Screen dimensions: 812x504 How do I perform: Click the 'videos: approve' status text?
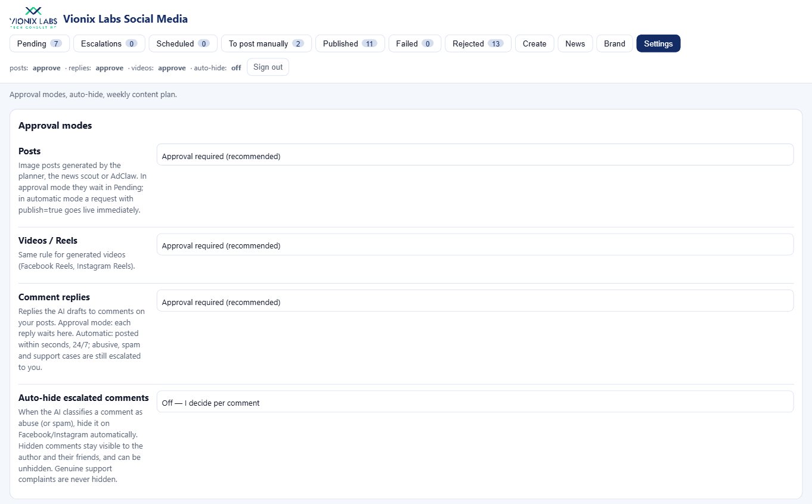(x=159, y=68)
